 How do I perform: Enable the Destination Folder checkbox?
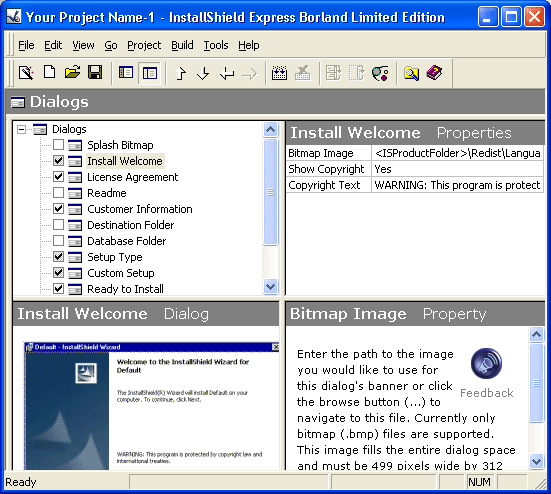tap(58, 225)
